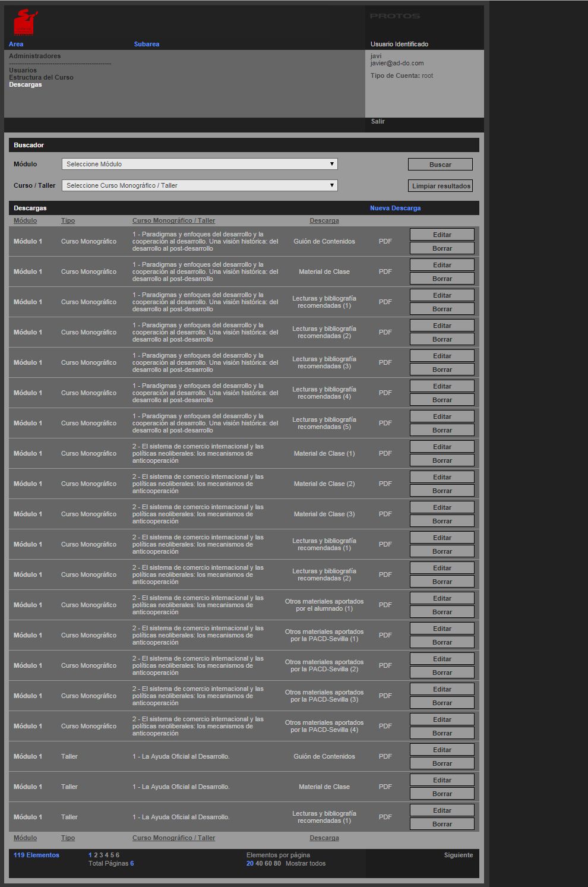Edit the Paradigmas Material de Clase row
The height and width of the screenshot is (887, 588).
click(x=442, y=265)
